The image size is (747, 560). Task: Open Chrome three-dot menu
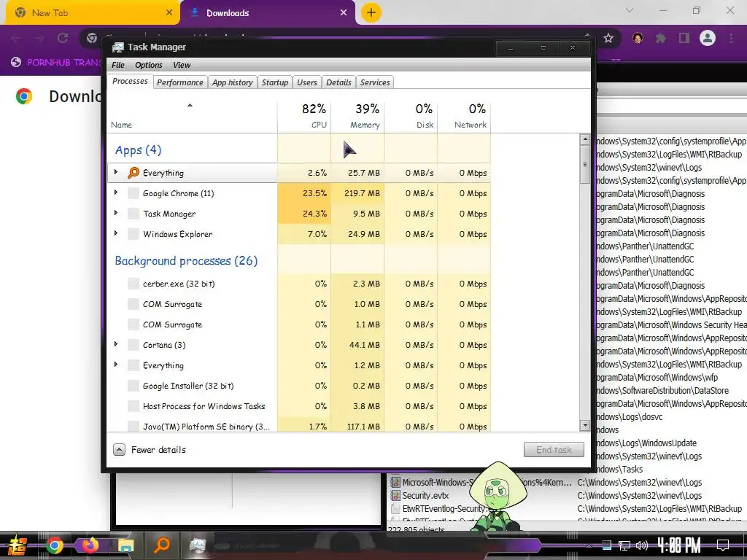pyautogui.click(x=731, y=38)
